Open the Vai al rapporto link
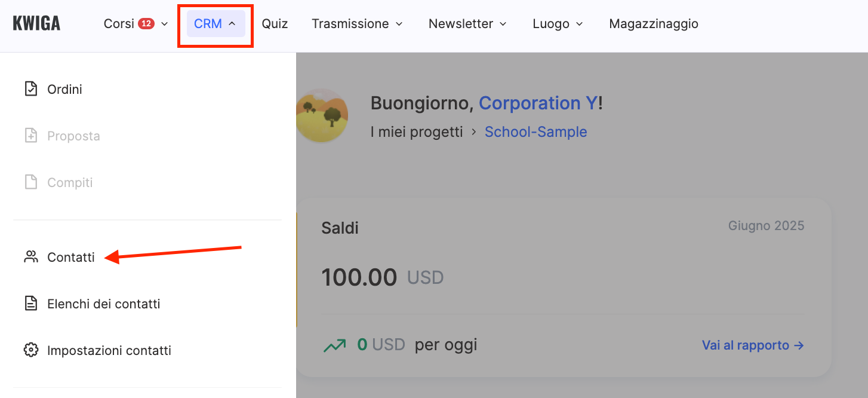 753,345
